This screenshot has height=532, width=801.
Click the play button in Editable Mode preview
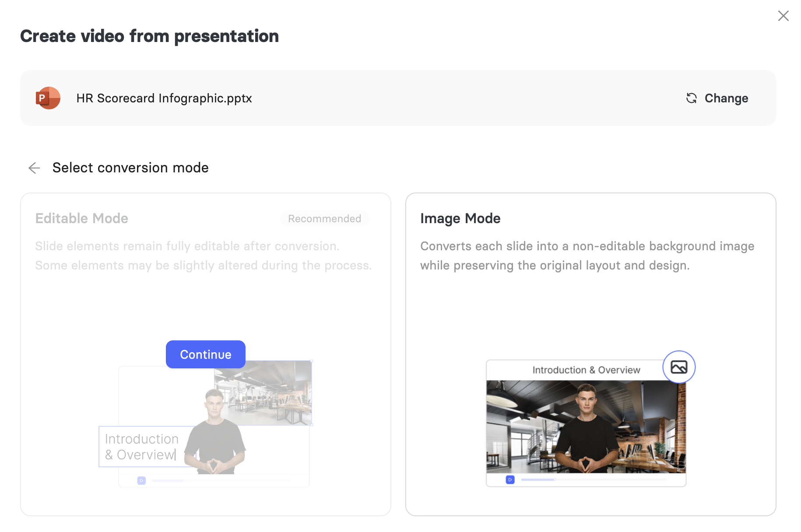pos(141,480)
